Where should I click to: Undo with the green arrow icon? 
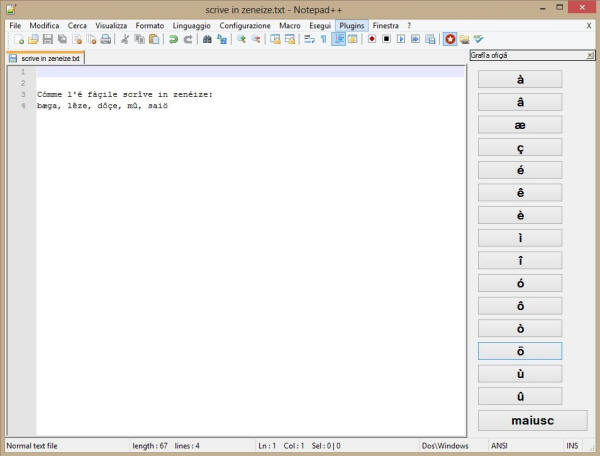click(173, 39)
